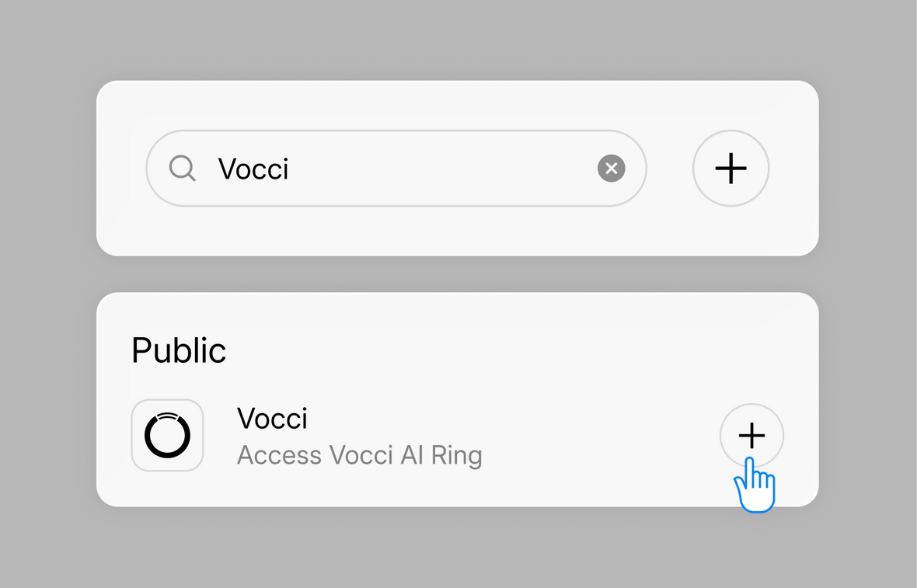Select the Vocci result title
This screenshot has width=917, height=588.
pos(272,419)
